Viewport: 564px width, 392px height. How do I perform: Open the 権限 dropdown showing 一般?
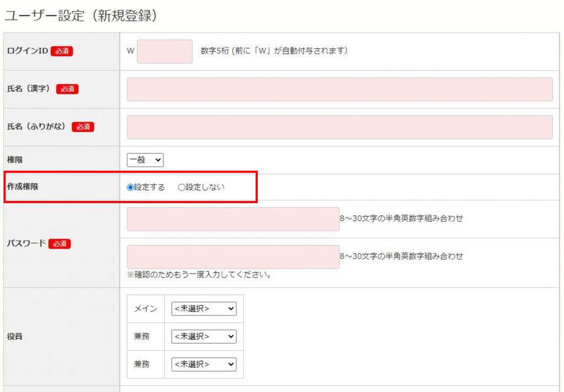[x=145, y=160]
